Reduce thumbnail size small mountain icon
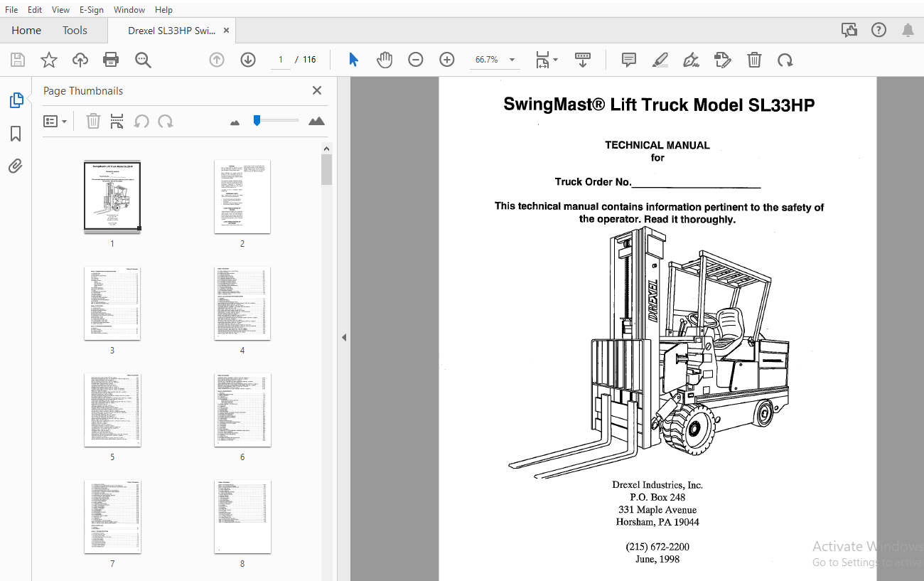 235,122
